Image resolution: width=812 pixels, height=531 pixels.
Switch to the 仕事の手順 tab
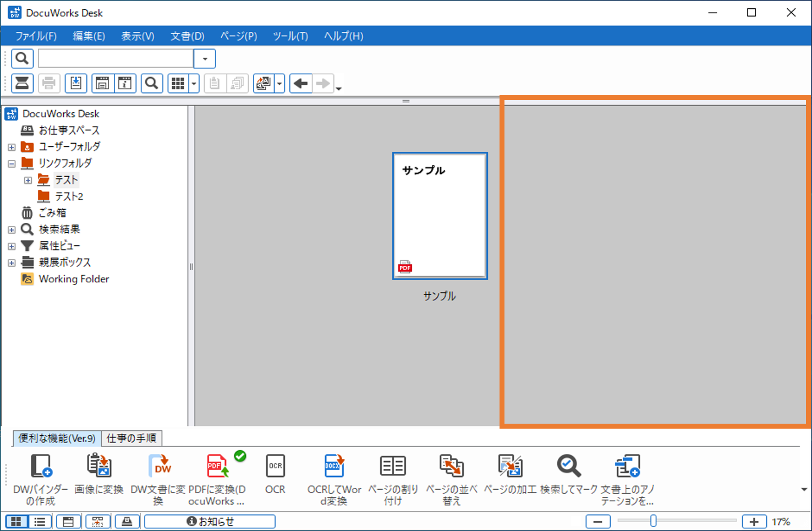(x=131, y=438)
